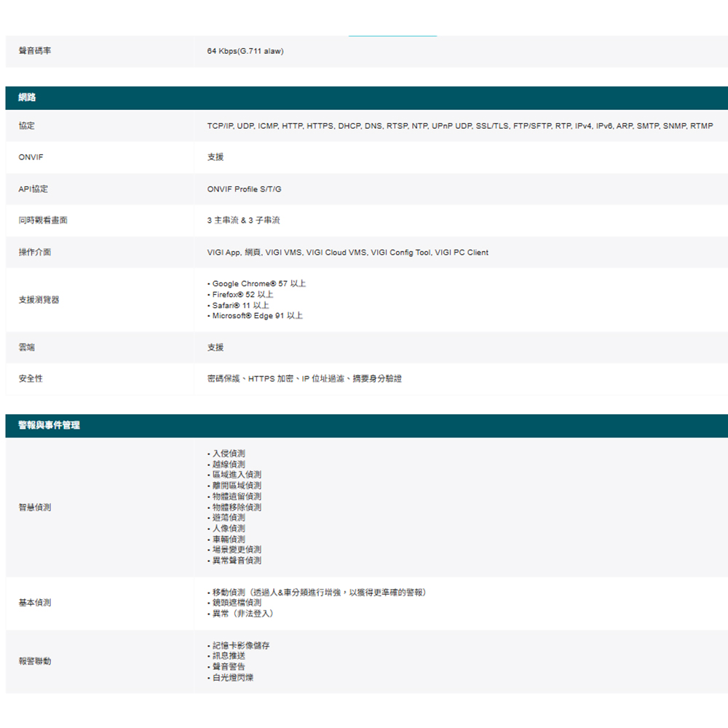Click the 協定 protocol list text
The width and height of the screenshot is (728, 728).
tap(459, 126)
